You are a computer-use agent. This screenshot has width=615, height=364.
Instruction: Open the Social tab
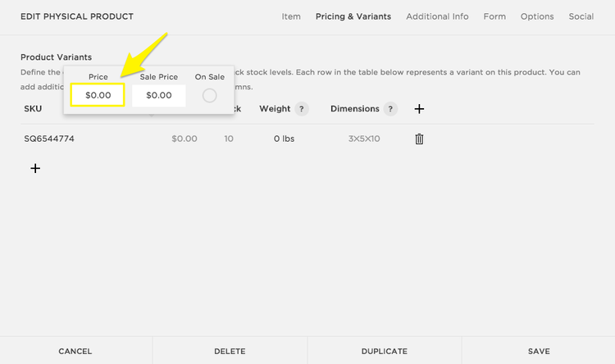point(581,16)
